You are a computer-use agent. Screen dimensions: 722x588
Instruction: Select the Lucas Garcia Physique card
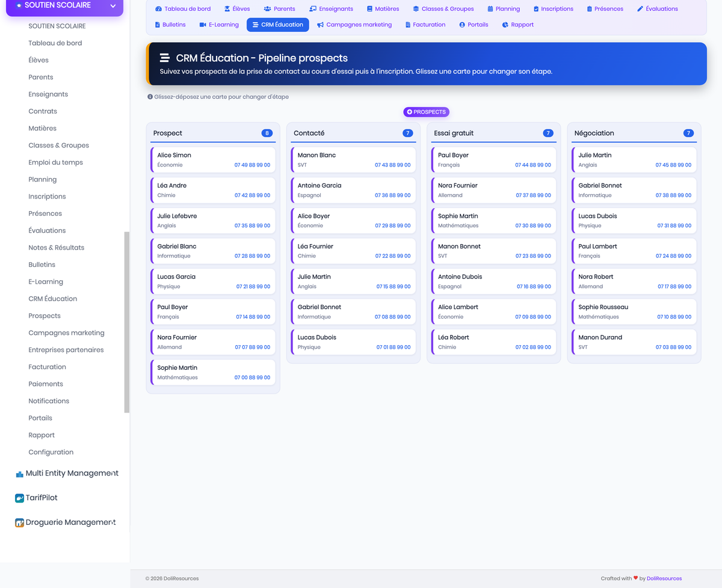pyautogui.click(x=213, y=281)
